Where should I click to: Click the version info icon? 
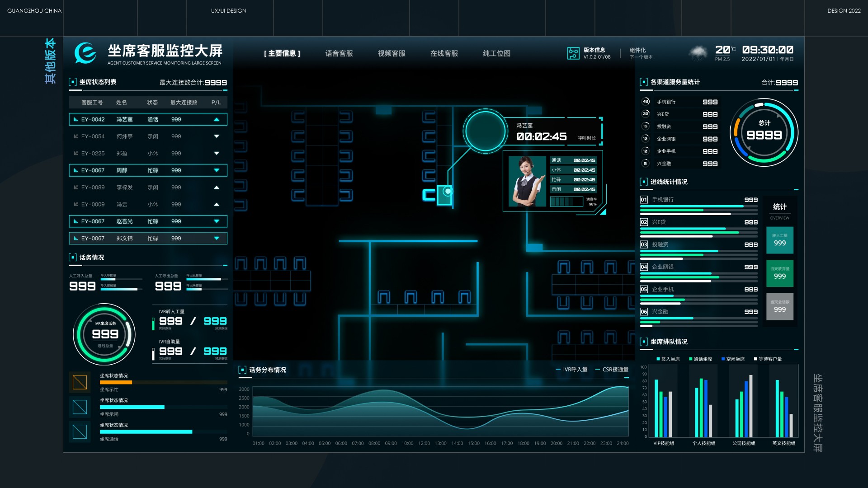[x=573, y=53]
